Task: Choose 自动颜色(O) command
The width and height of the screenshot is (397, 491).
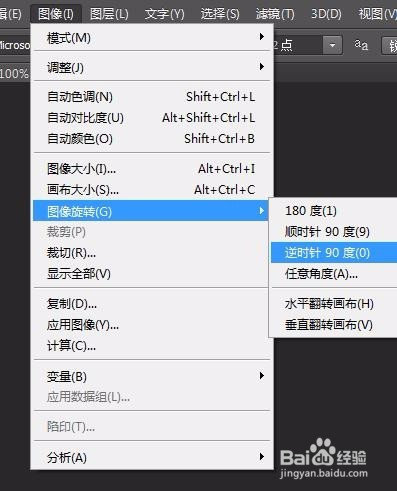Action: [152, 139]
